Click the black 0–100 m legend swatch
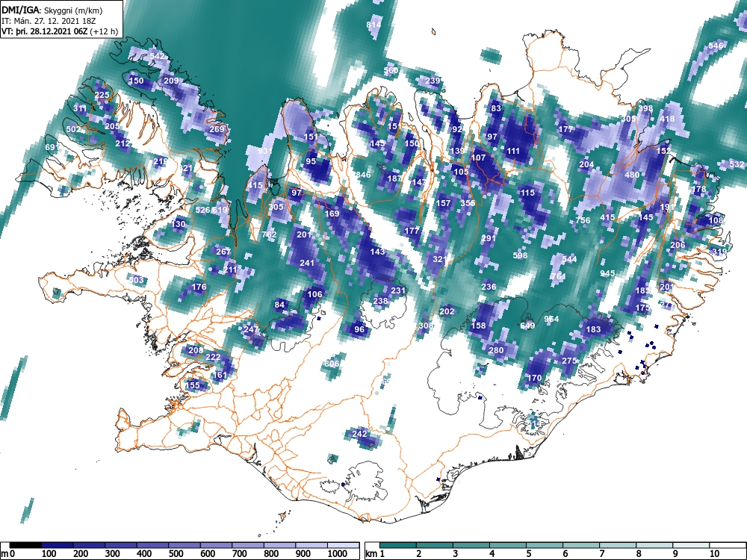Image resolution: width=747 pixels, height=560 pixels. click(x=25, y=545)
